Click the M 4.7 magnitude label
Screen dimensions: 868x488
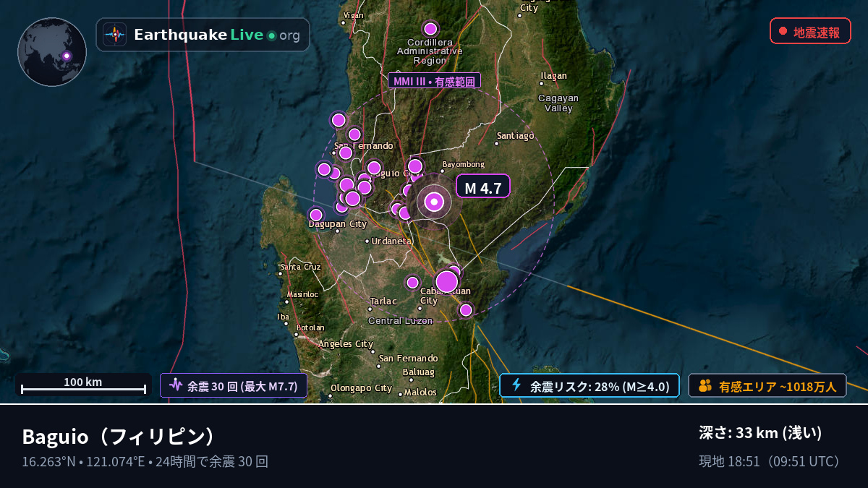click(483, 187)
